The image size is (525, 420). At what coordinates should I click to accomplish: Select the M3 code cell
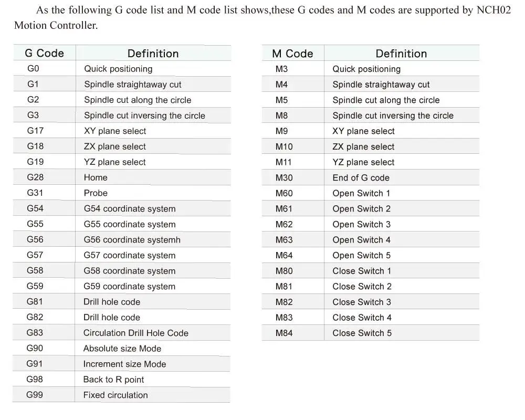[292, 69]
